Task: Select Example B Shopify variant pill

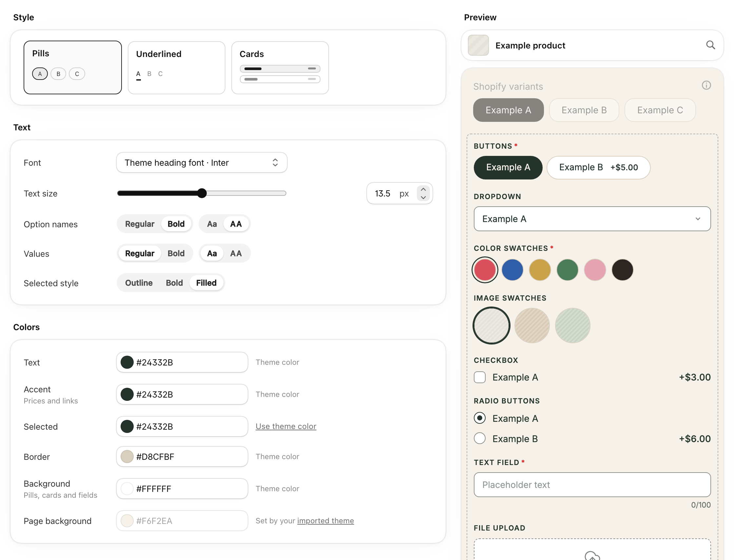Action: tap(584, 110)
